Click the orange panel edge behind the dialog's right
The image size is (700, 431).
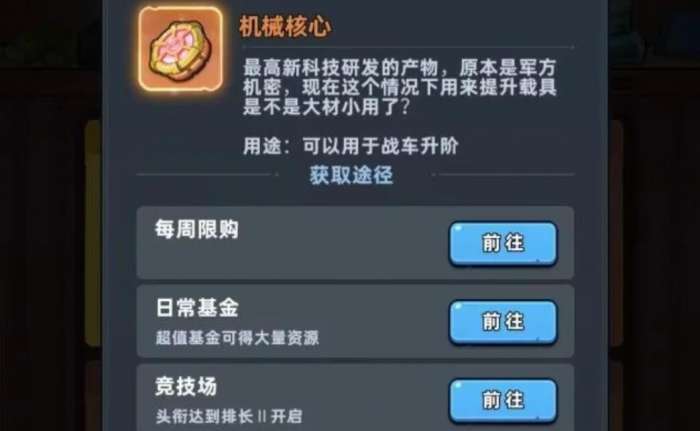(x=615, y=232)
